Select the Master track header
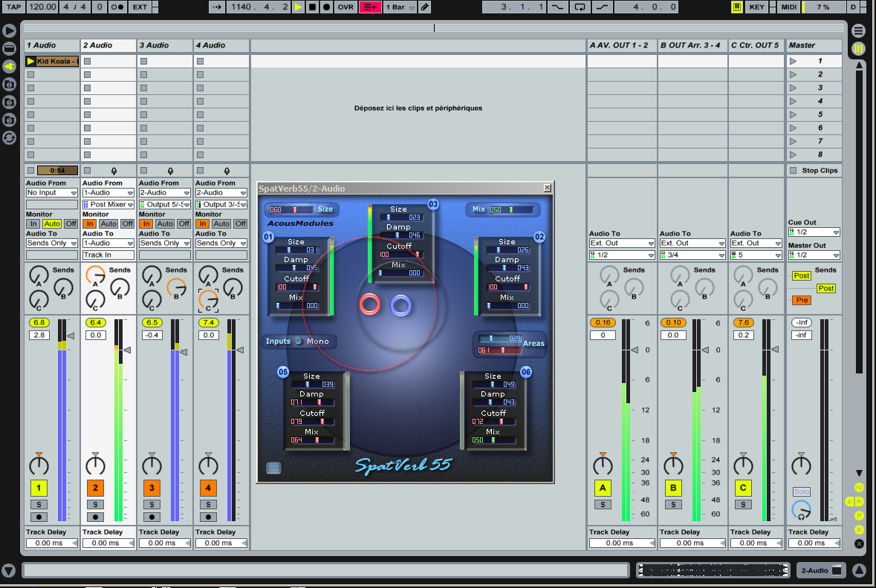 pos(814,45)
